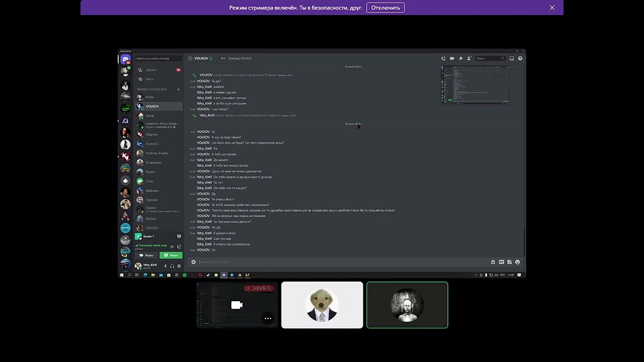Open Nitro in the shared Discord sidebar
Screen dimensions: 644x362
pos(158,79)
